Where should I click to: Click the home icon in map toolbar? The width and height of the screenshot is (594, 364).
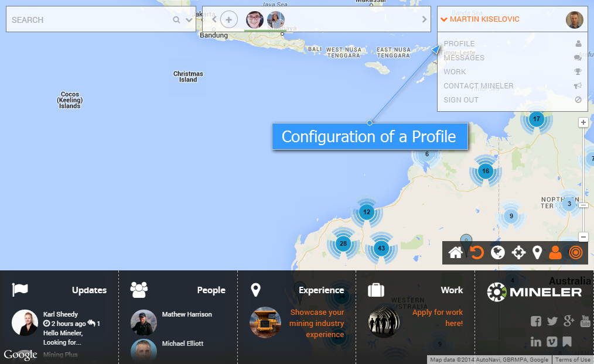[x=456, y=252]
